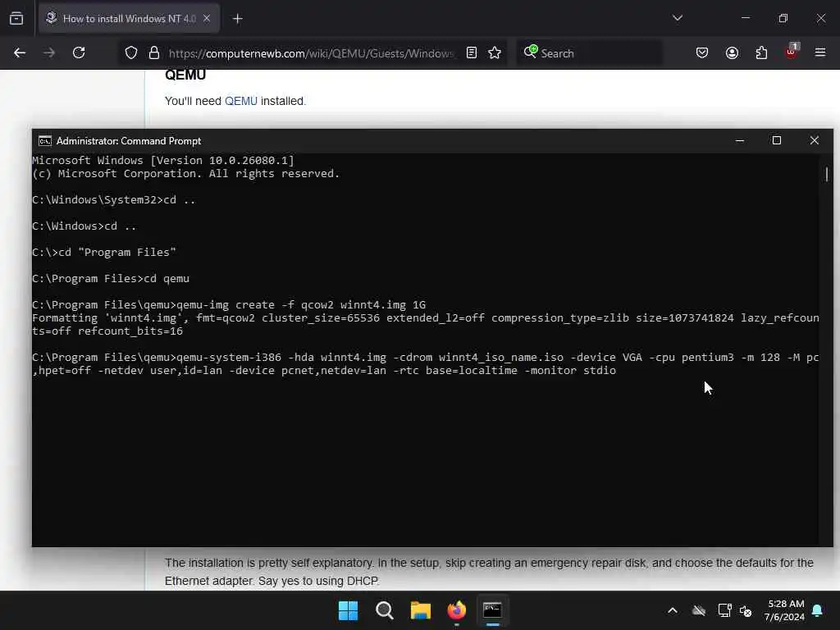840x630 pixels.
Task: Open the Pocket save icon in toolbar
Action: pyautogui.click(x=702, y=52)
